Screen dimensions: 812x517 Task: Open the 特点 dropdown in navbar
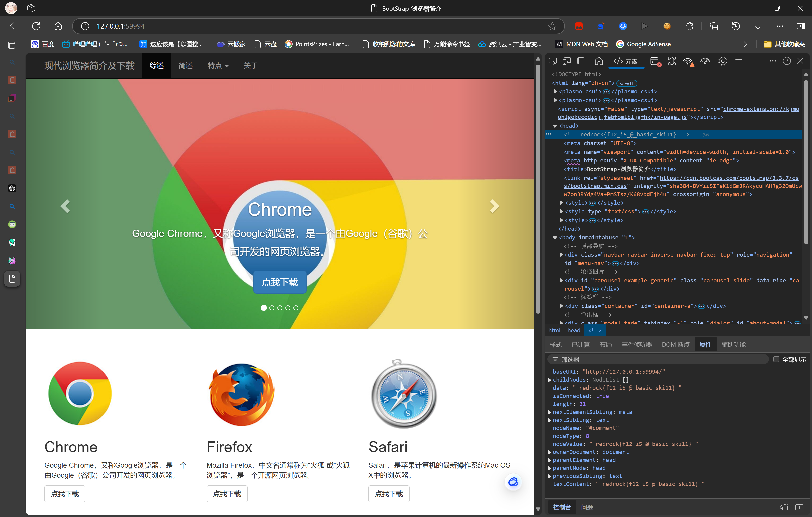point(218,66)
